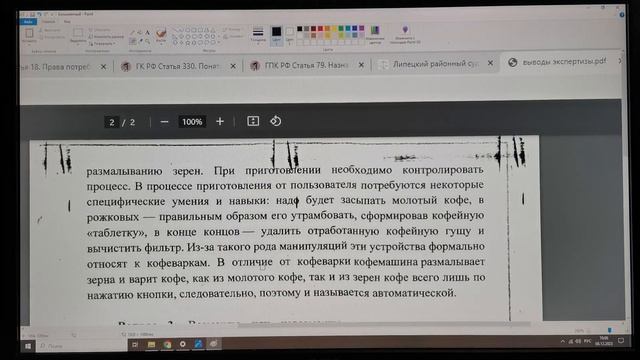Open the shape Fill dropdown
Viewport: 640px width, 360px height.
point(233,36)
